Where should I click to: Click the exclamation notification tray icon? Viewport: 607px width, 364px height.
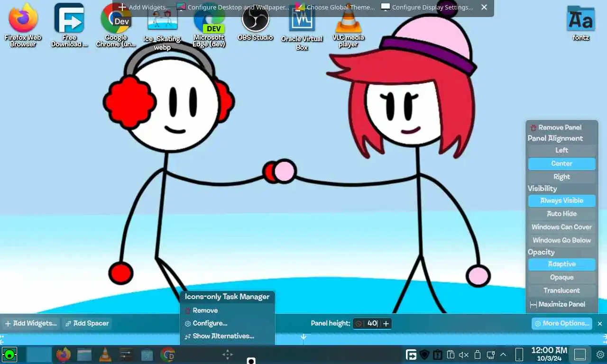tap(438, 355)
